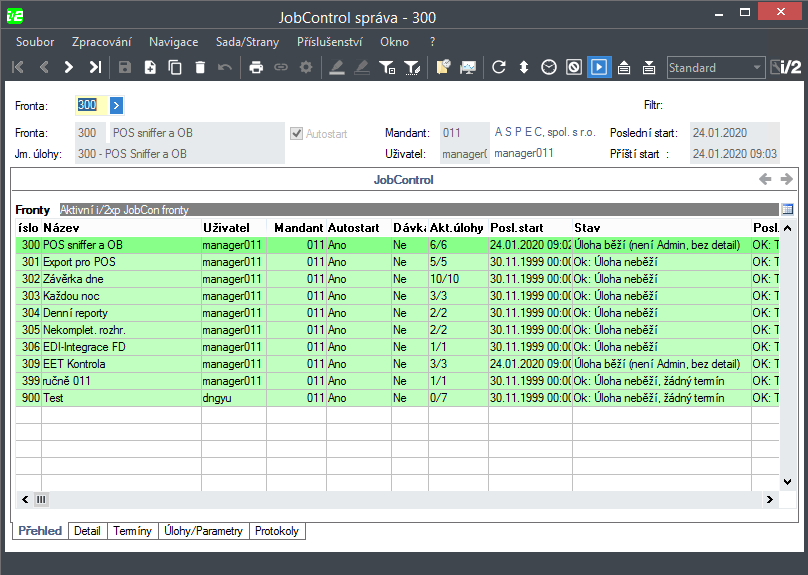Image resolution: width=808 pixels, height=575 pixels.
Task: Click the tray with the up arrow icon
Action: pyautogui.click(x=624, y=67)
